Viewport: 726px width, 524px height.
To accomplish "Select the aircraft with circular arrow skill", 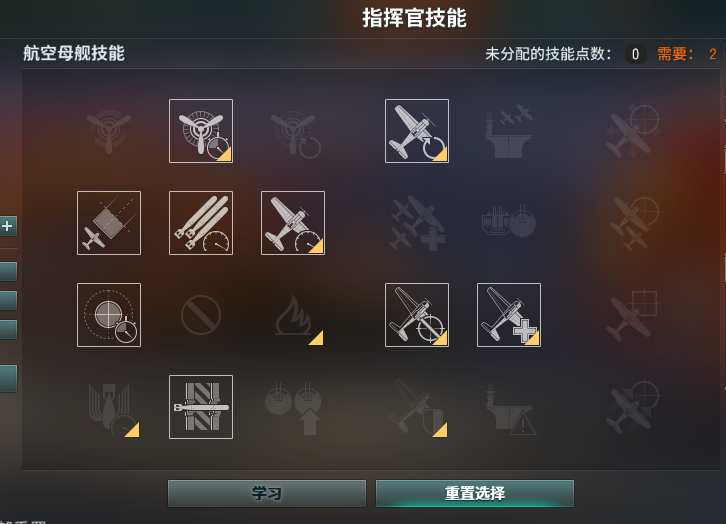I will (417, 131).
